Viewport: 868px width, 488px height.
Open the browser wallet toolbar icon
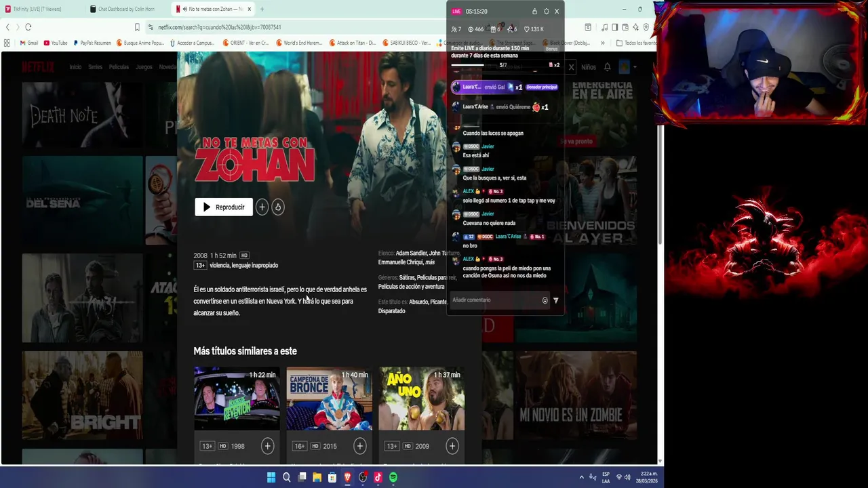click(625, 27)
